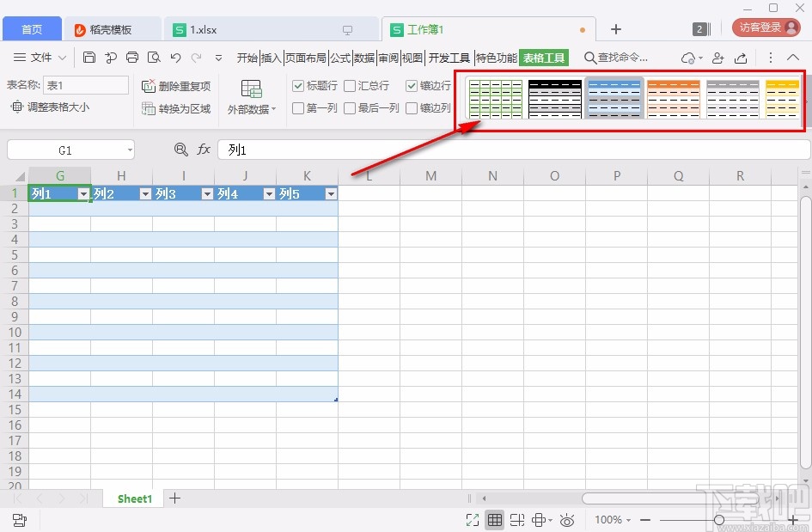Check the 第一列 first column option
Image resolution: width=812 pixels, height=532 pixels.
point(298,106)
